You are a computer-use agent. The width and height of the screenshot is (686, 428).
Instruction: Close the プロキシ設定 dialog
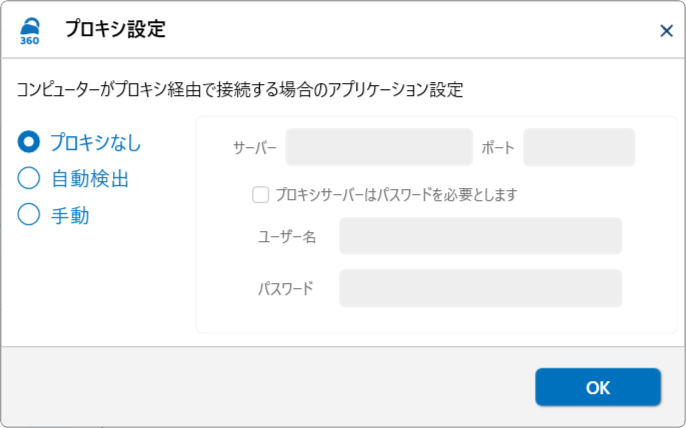(666, 31)
